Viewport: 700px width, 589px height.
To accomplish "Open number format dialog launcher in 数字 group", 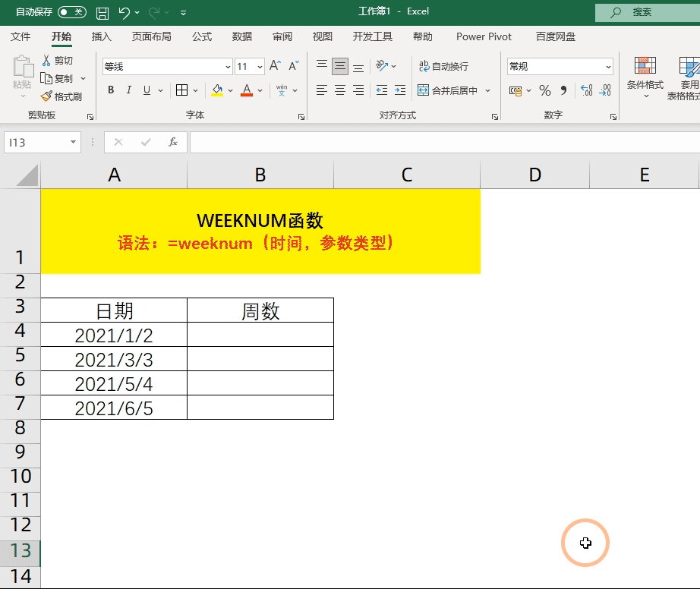I will click(613, 116).
